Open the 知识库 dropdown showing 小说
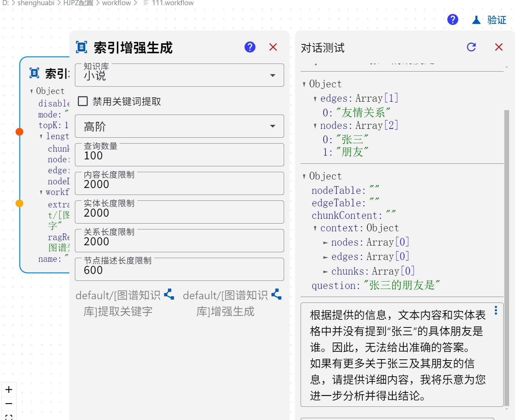The height and width of the screenshot is (420, 515). 179,75
